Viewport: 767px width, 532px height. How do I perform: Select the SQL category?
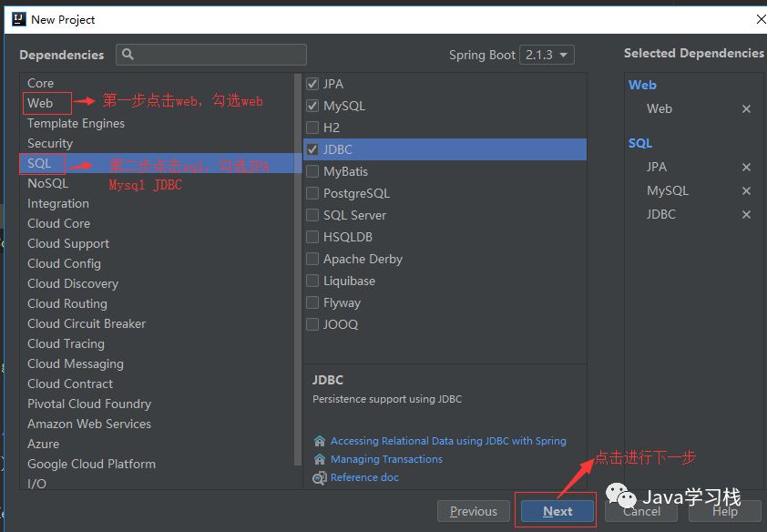coord(39,163)
